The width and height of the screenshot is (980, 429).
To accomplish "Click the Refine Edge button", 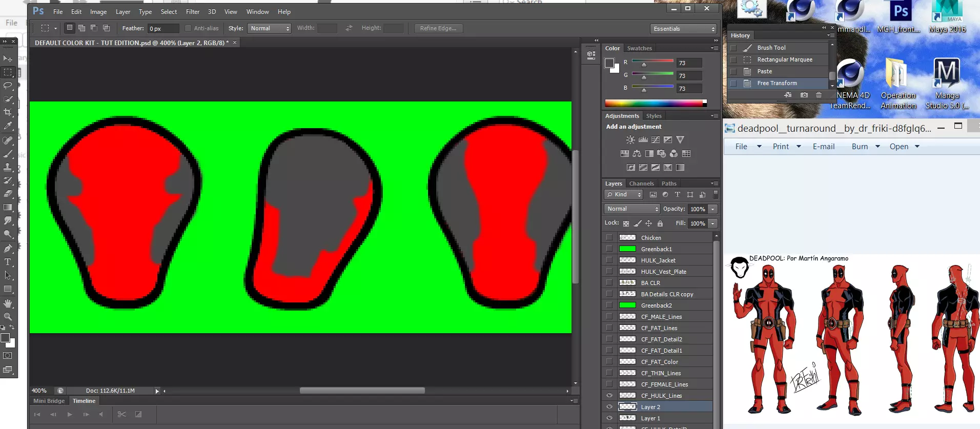I will coord(438,29).
